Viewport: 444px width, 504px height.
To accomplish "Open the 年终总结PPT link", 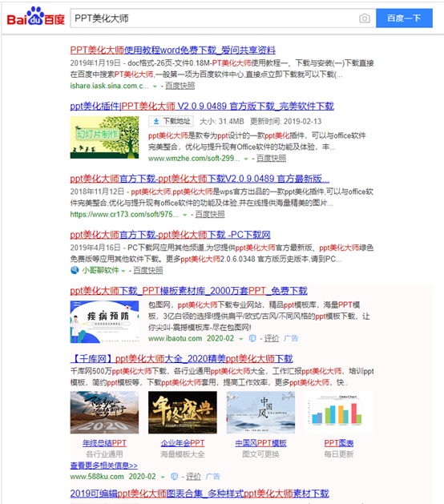I will 104,443.
